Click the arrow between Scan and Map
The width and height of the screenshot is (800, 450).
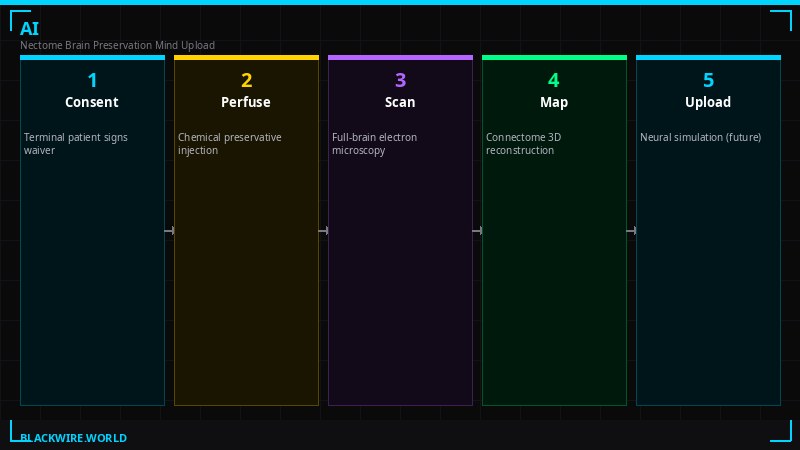tap(477, 231)
